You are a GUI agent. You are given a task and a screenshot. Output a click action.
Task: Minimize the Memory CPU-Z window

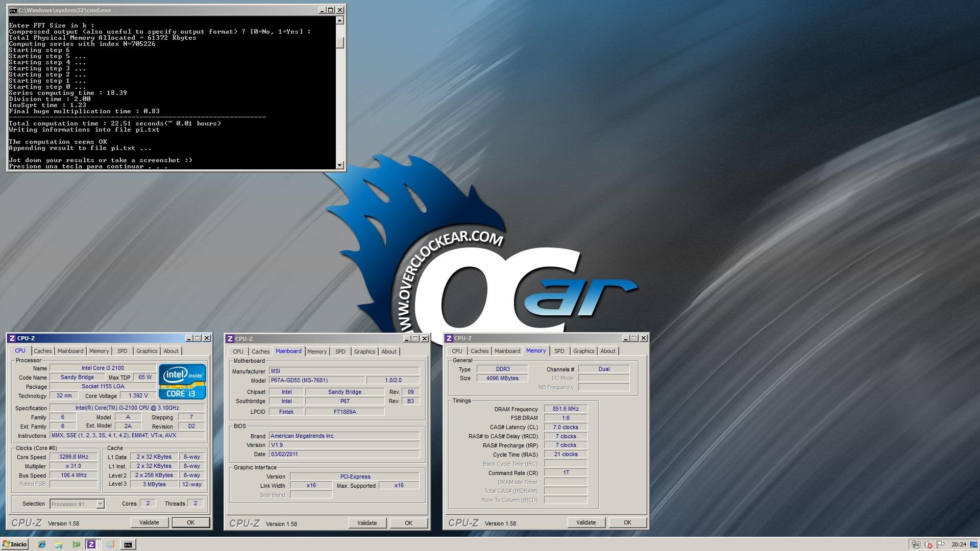(625, 338)
